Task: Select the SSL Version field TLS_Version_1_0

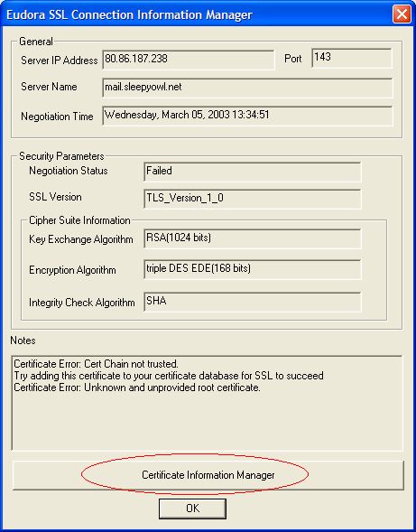Action: (x=253, y=199)
